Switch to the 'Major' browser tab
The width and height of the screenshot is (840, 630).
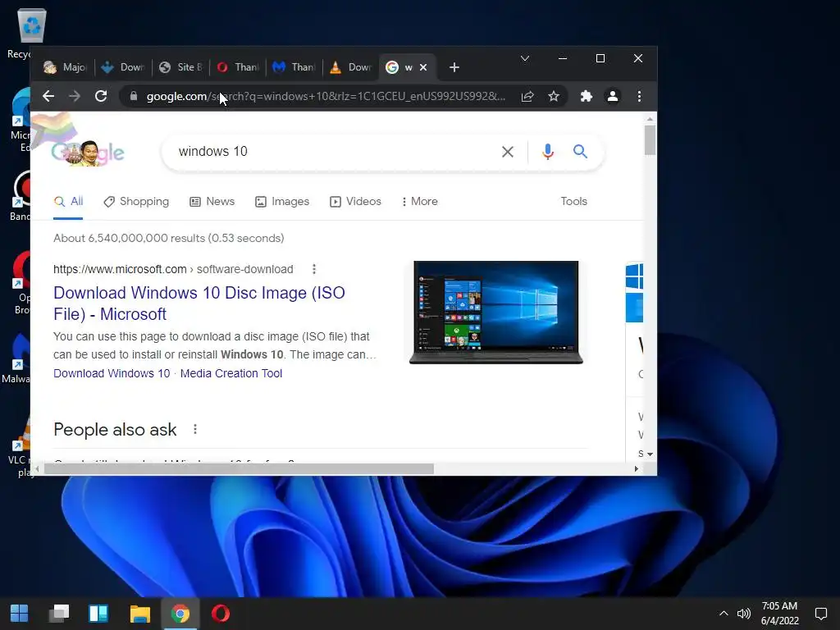pyautogui.click(x=66, y=67)
